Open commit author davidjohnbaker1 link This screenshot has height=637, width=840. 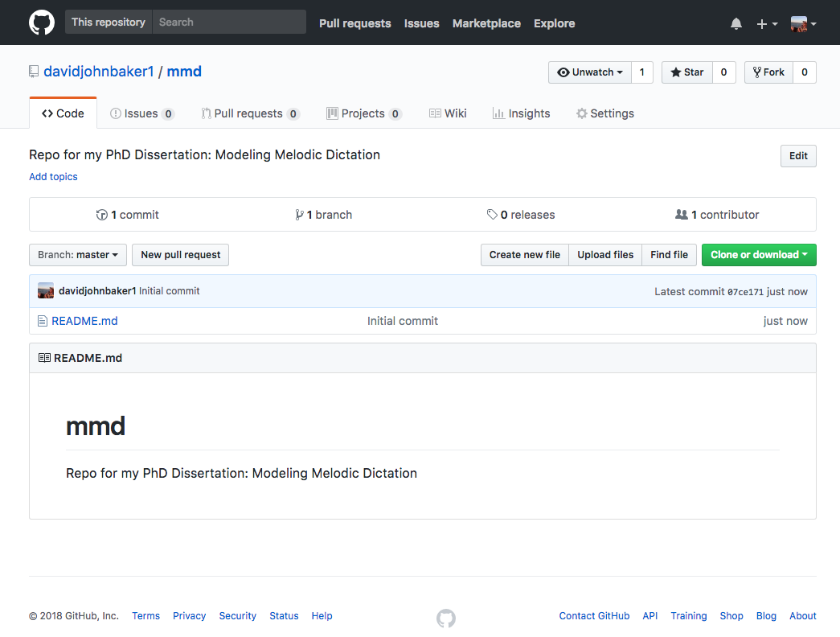click(97, 290)
